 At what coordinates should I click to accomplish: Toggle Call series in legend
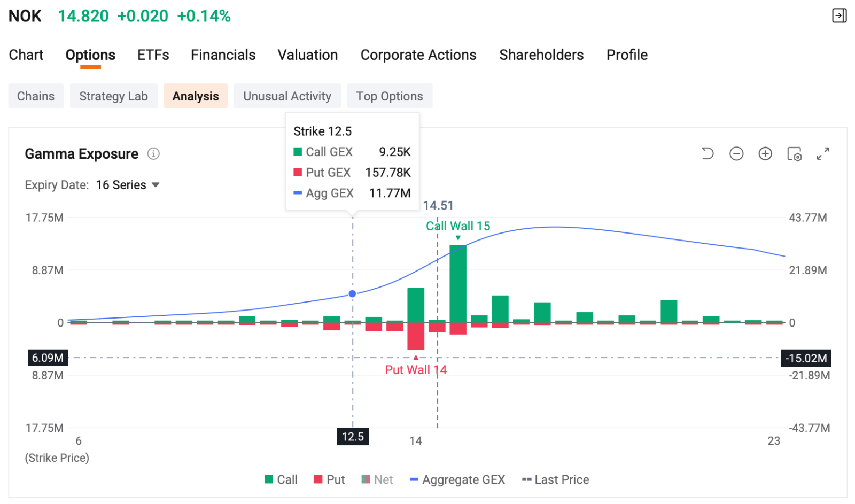pos(281,479)
